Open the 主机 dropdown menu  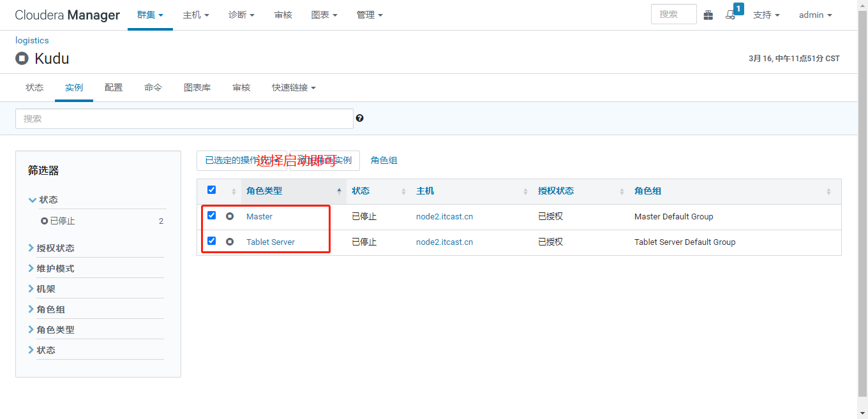coord(196,15)
